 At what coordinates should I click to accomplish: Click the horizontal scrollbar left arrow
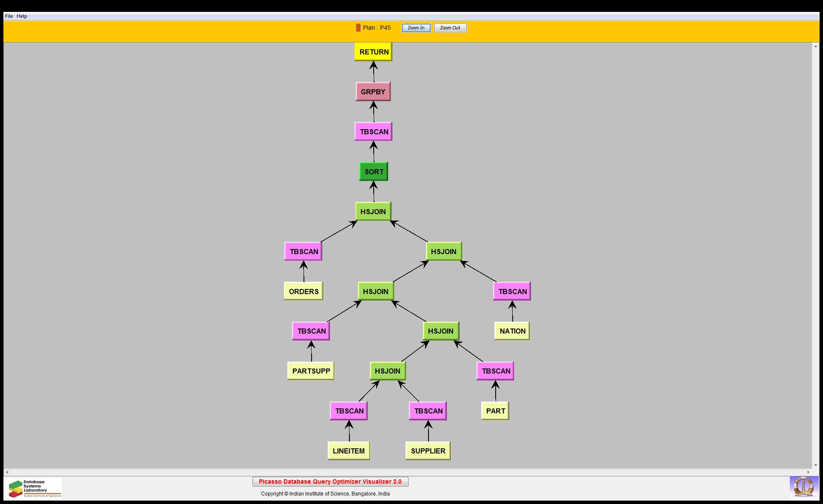7,472
